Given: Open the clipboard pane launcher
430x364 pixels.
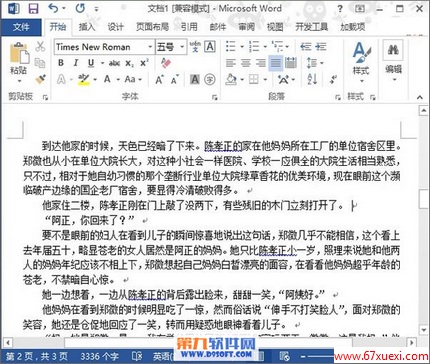Looking at the screenshot, I should click(x=45, y=97).
